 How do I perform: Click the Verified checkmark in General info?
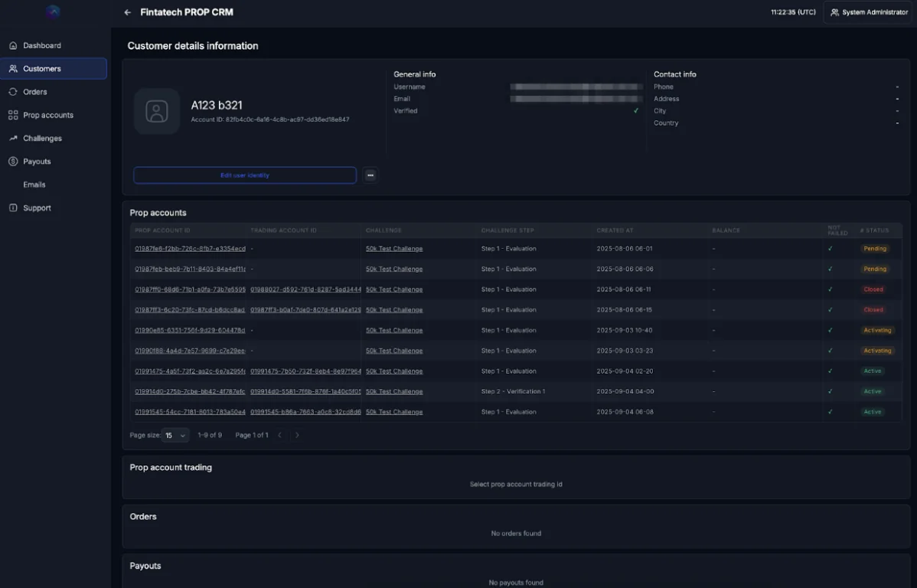(x=635, y=111)
